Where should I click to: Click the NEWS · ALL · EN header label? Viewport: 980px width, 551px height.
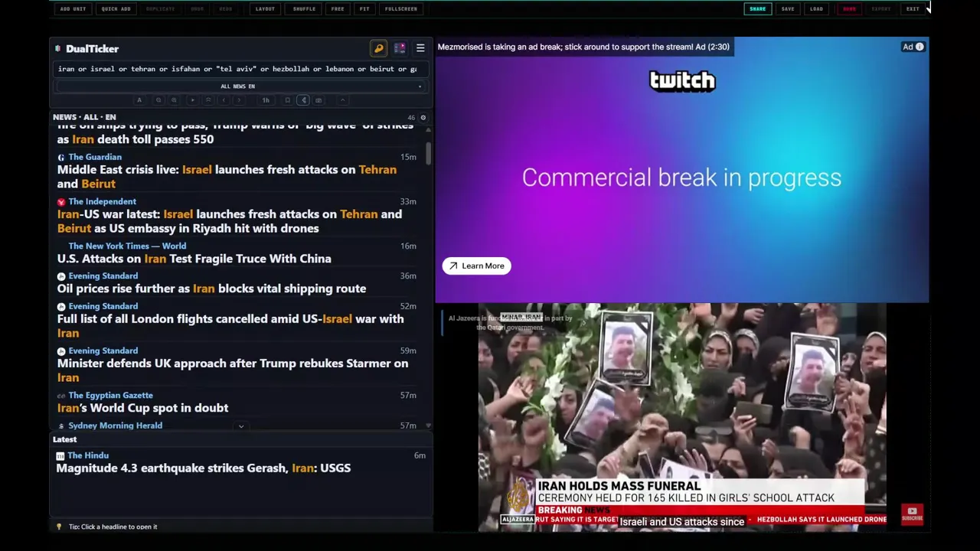[84, 117]
